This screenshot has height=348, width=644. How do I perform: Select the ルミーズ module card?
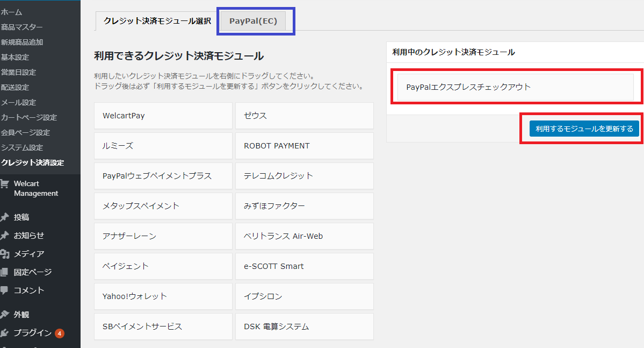coord(163,146)
